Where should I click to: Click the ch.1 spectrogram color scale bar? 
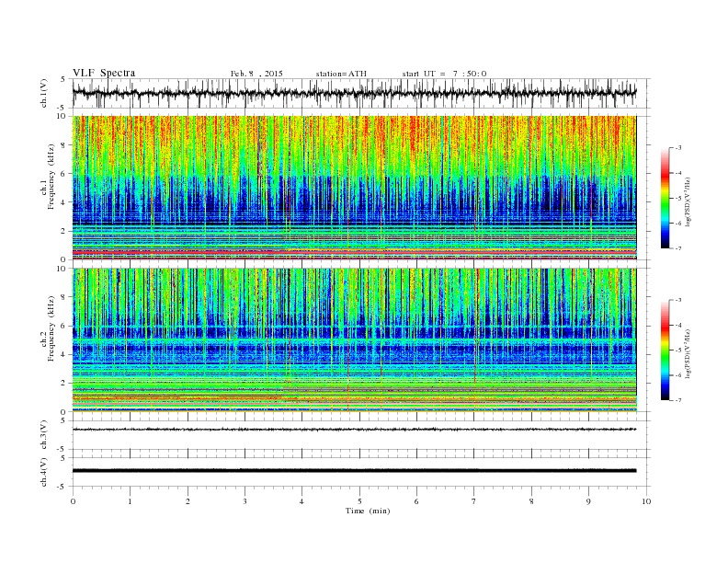tap(665, 198)
